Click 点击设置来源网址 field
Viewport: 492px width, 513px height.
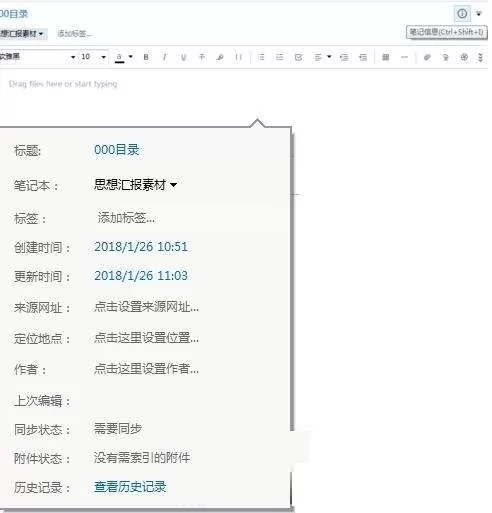tap(146, 307)
